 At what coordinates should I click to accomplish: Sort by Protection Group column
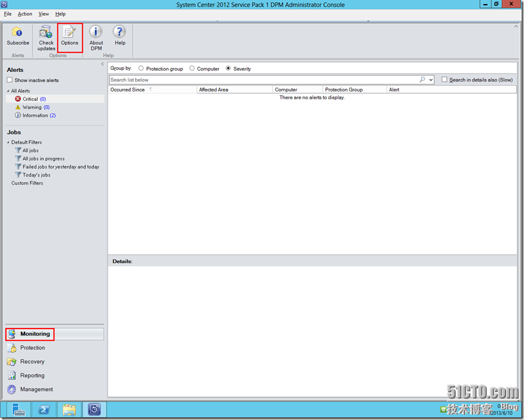click(x=354, y=90)
